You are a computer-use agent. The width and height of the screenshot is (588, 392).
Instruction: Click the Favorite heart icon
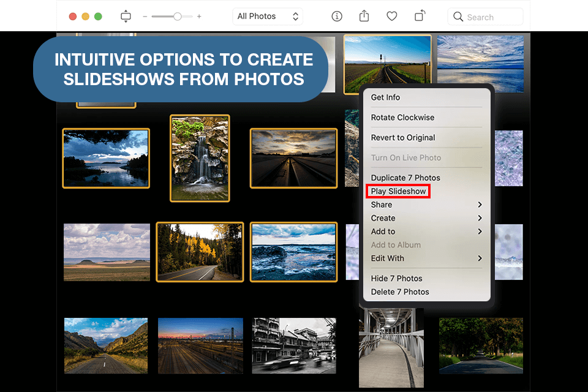392,17
